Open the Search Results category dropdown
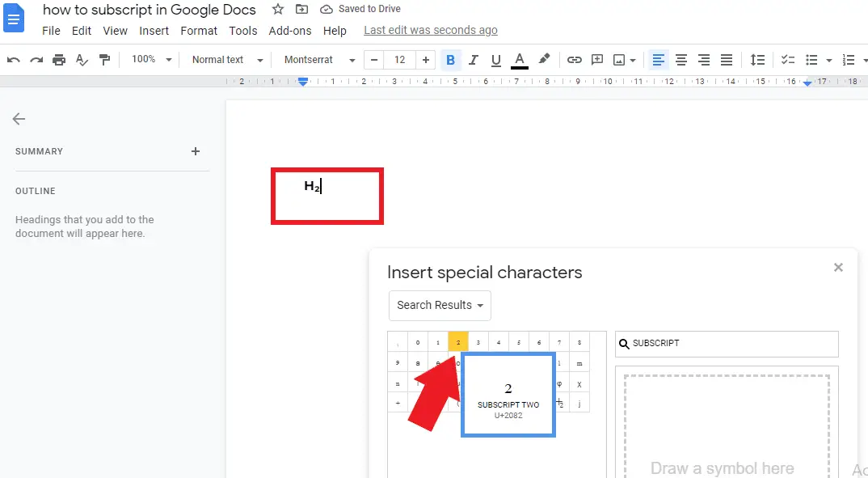Viewport: 868px width, 478px height. (x=440, y=305)
